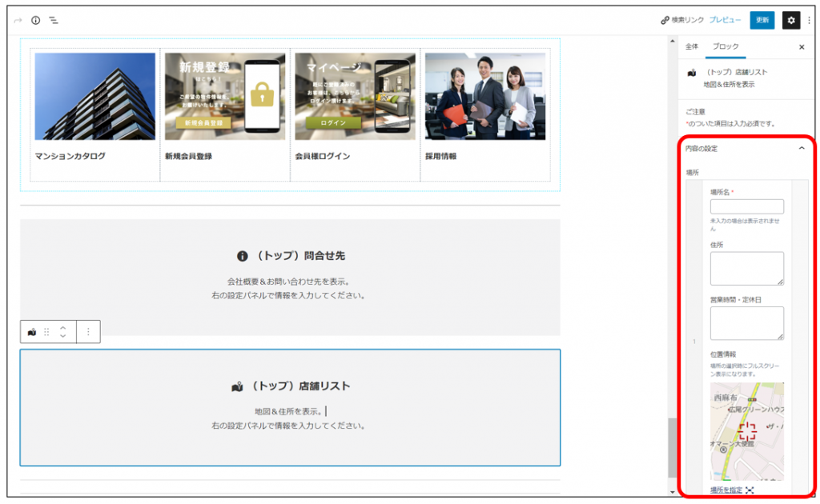The width and height of the screenshot is (820, 504).
Task: Click the マンションカタログ building thumbnail
Action: (x=95, y=97)
